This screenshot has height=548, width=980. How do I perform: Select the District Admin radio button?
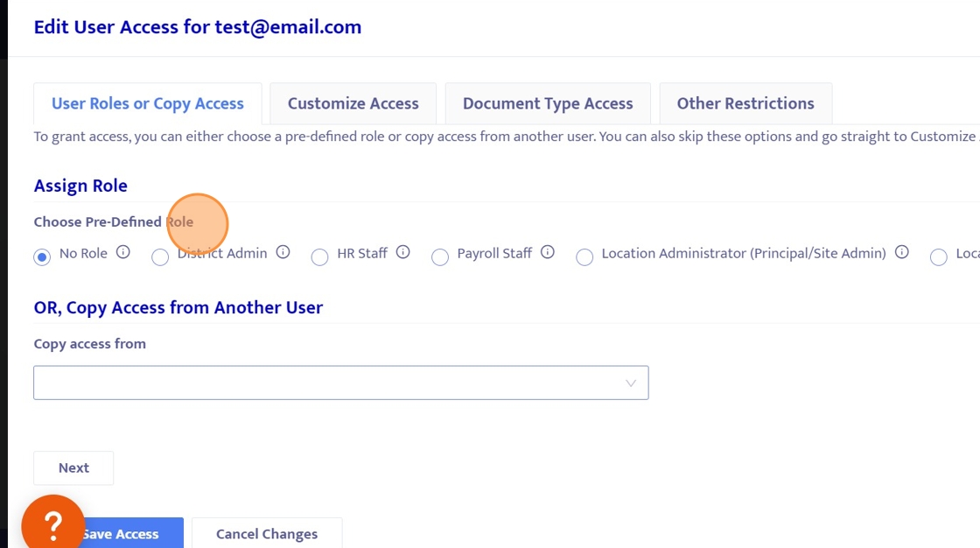point(160,257)
